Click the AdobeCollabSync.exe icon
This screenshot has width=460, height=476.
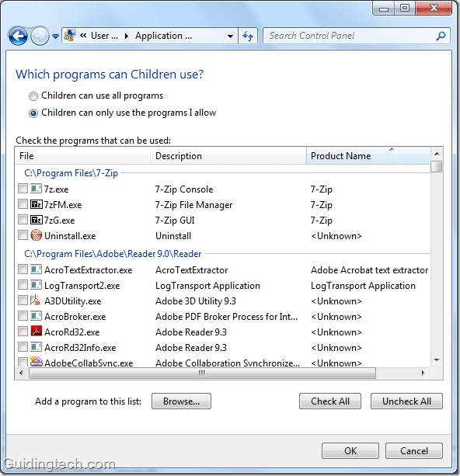(36, 362)
